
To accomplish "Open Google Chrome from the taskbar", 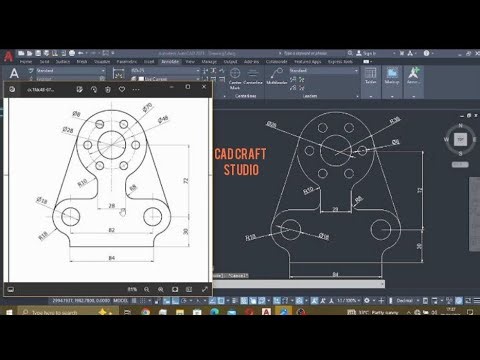I will (x=145, y=312).
